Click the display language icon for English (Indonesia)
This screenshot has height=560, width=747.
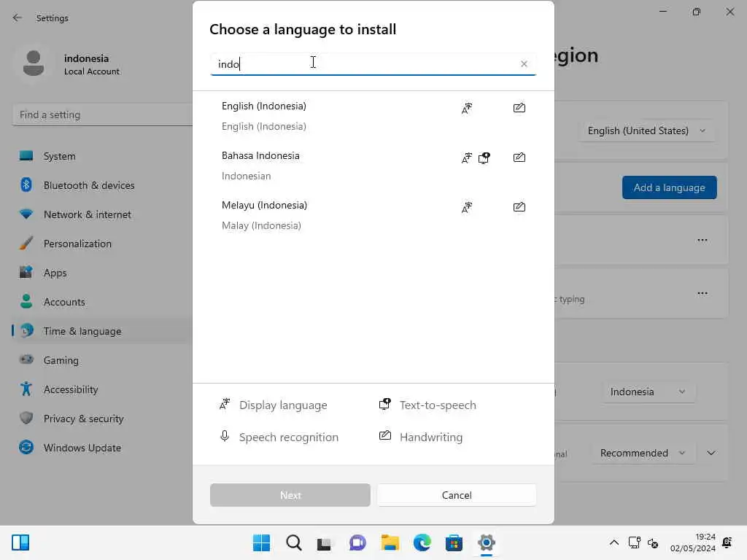coord(466,108)
